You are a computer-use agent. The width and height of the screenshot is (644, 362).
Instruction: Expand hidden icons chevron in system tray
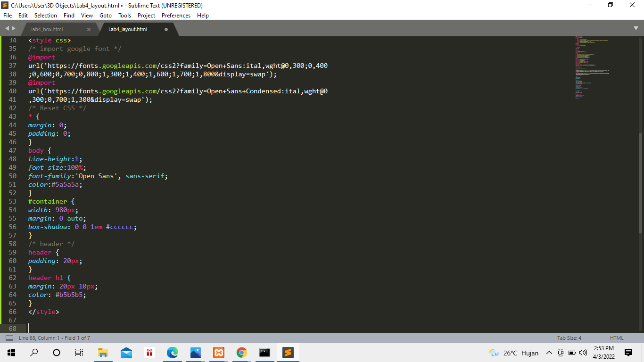point(548,353)
